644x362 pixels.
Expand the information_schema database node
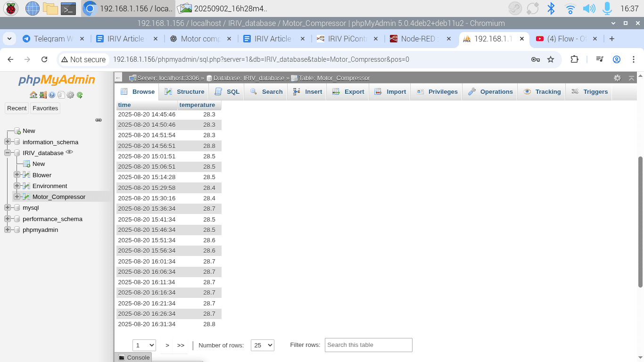[8, 142]
